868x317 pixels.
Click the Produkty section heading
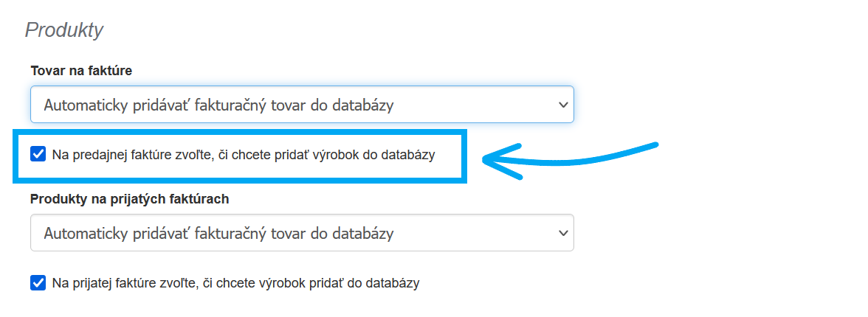64,30
